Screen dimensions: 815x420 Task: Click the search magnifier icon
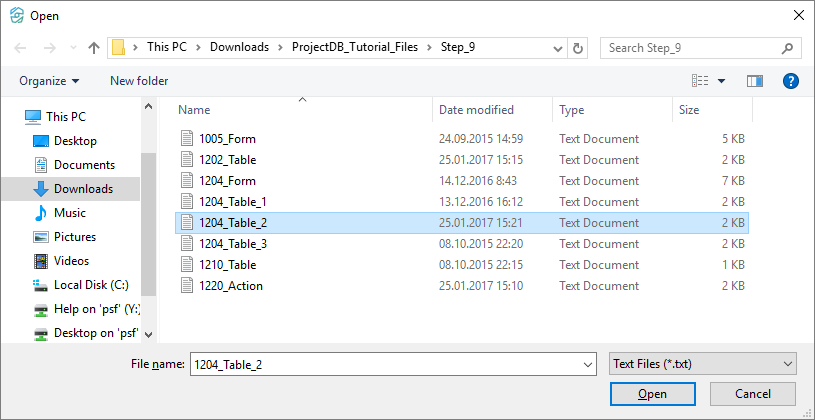(x=788, y=48)
